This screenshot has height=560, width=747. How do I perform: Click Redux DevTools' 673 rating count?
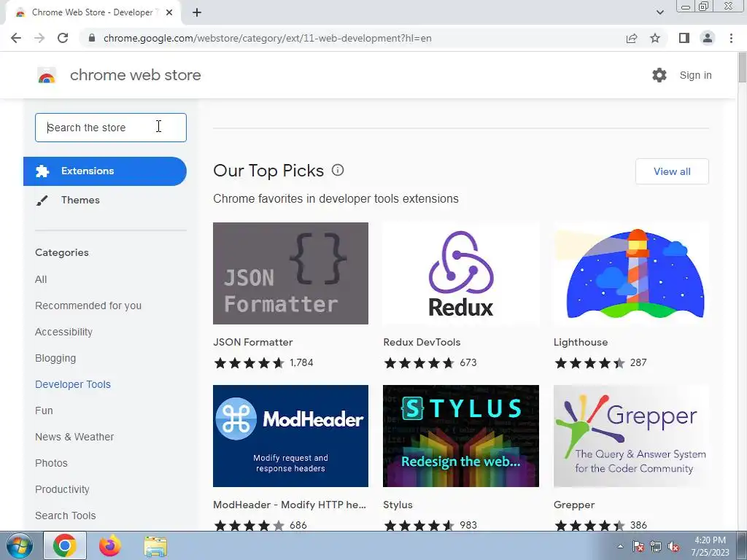(x=468, y=363)
